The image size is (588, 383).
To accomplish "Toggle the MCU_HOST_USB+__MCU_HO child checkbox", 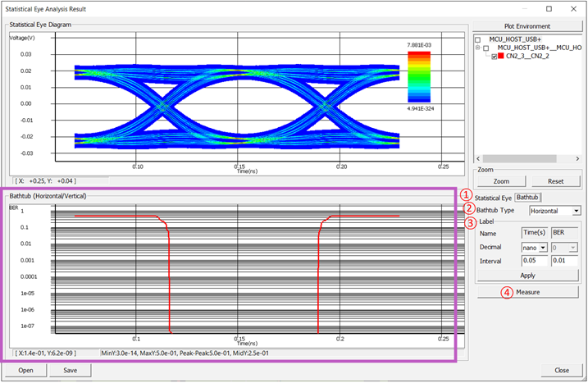I will click(486, 48).
